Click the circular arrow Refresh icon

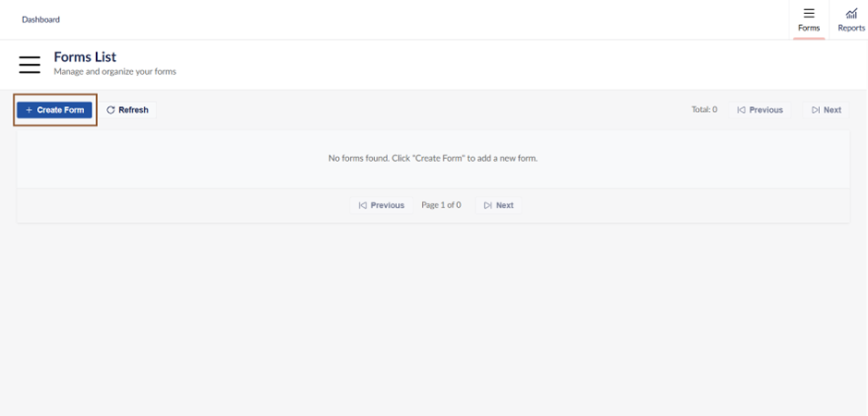click(x=111, y=110)
